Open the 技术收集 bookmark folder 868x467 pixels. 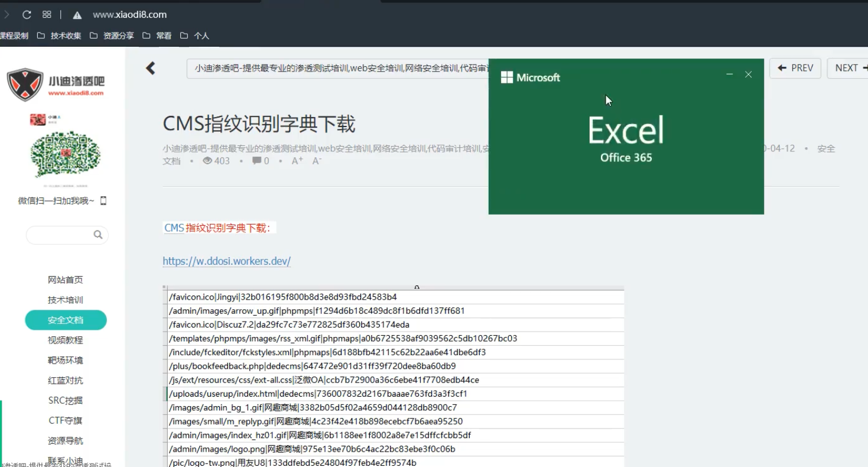point(59,35)
